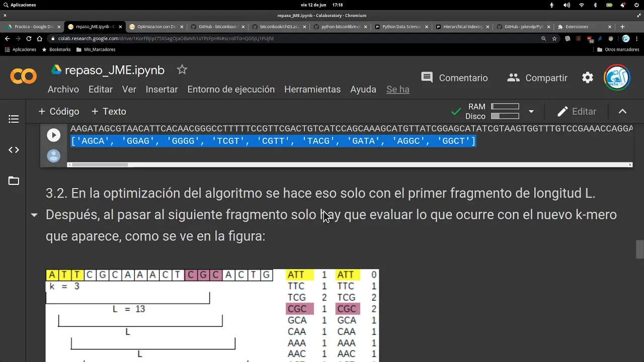Screen dimensions: 644x362
Task: Open the Mis_Marcadores folder
Action: 96,49
